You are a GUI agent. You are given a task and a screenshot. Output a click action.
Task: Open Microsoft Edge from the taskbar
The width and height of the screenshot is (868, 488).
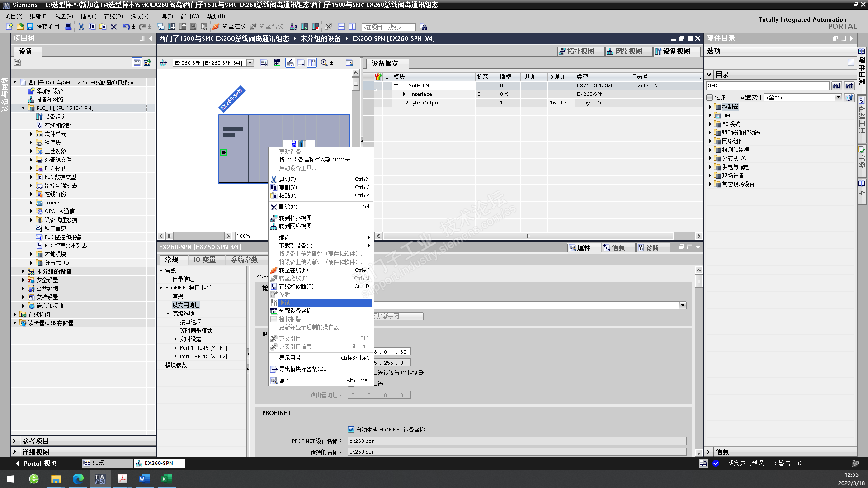[78, 479]
